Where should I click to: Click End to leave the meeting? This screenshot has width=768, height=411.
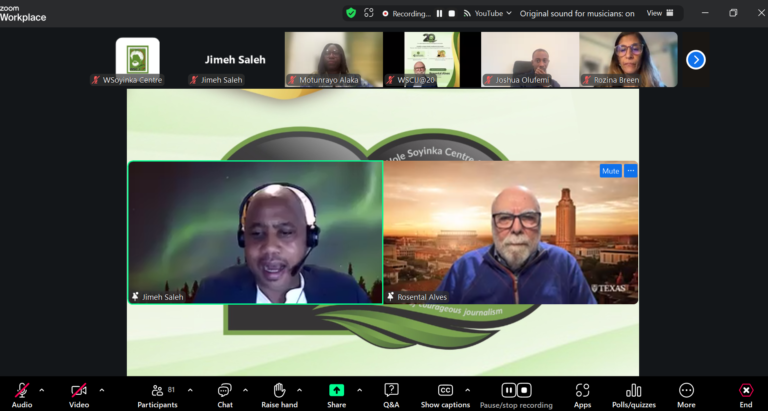[x=745, y=395]
